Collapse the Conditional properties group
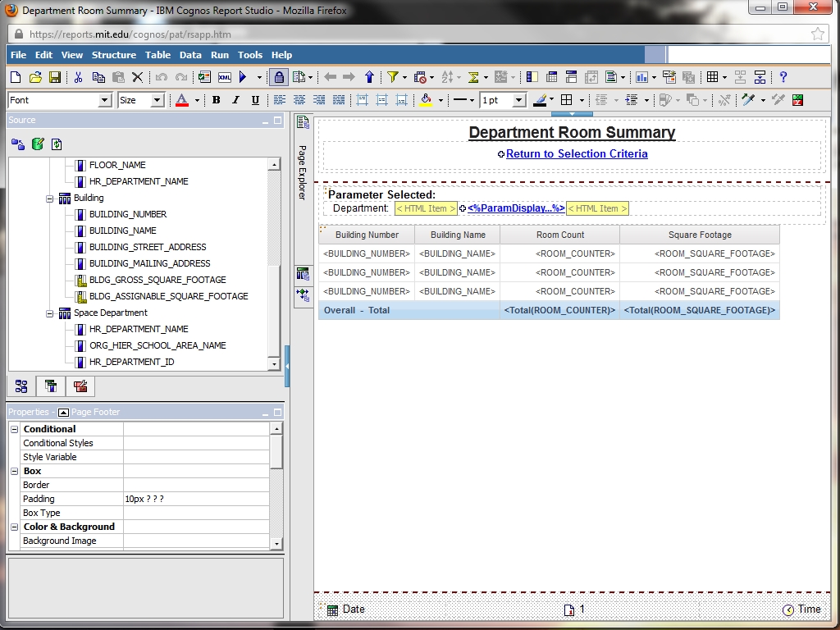Image resolution: width=840 pixels, height=630 pixels. pyautogui.click(x=15, y=429)
